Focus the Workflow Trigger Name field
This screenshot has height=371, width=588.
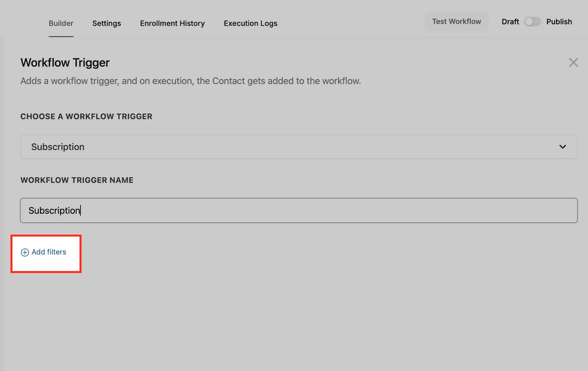(x=299, y=210)
